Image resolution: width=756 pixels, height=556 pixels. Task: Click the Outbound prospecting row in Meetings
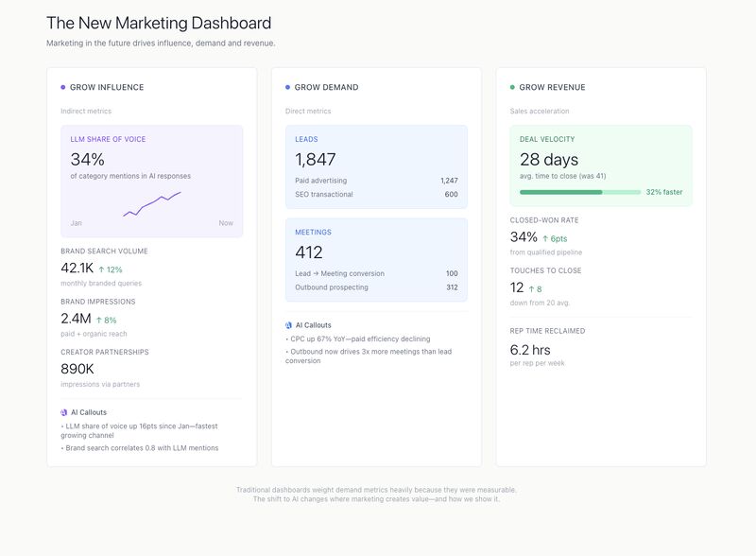point(376,287)
